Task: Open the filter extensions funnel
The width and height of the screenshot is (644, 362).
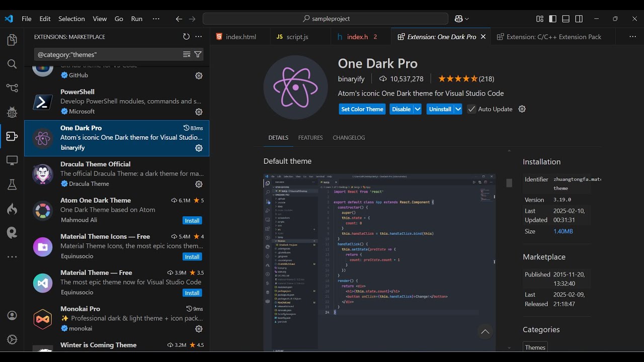Action: [x=198, y=54]
